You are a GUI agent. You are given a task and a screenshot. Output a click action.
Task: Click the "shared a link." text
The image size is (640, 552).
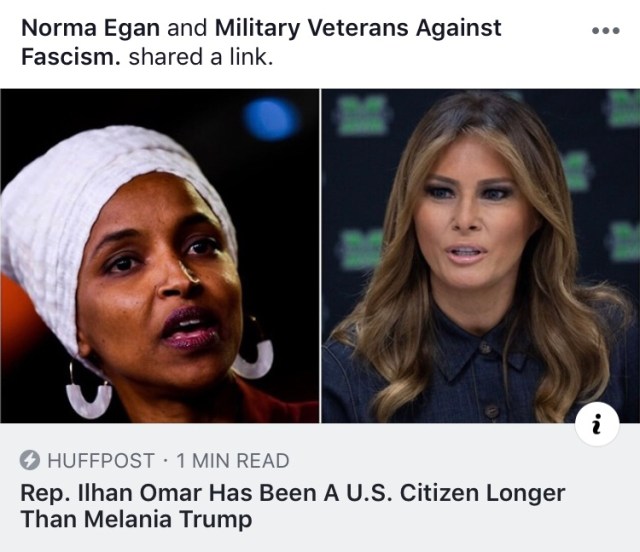tap(201, 57)
